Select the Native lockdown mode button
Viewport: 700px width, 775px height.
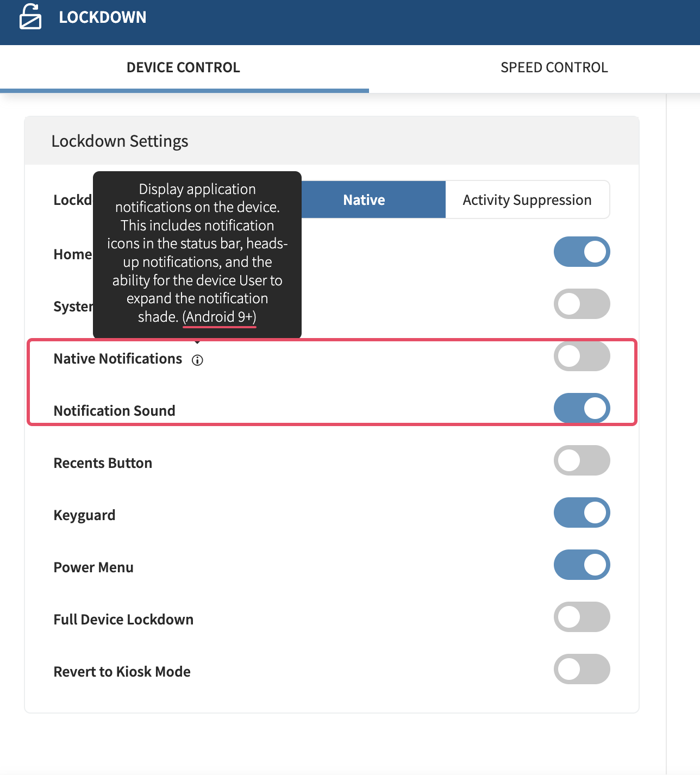click(364, 200)
